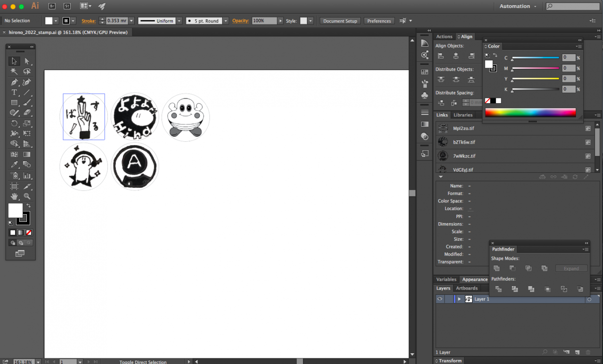603x364 pixels.
Task: Click the CMYK color spectrum bar
Action: tap(530, 113)
